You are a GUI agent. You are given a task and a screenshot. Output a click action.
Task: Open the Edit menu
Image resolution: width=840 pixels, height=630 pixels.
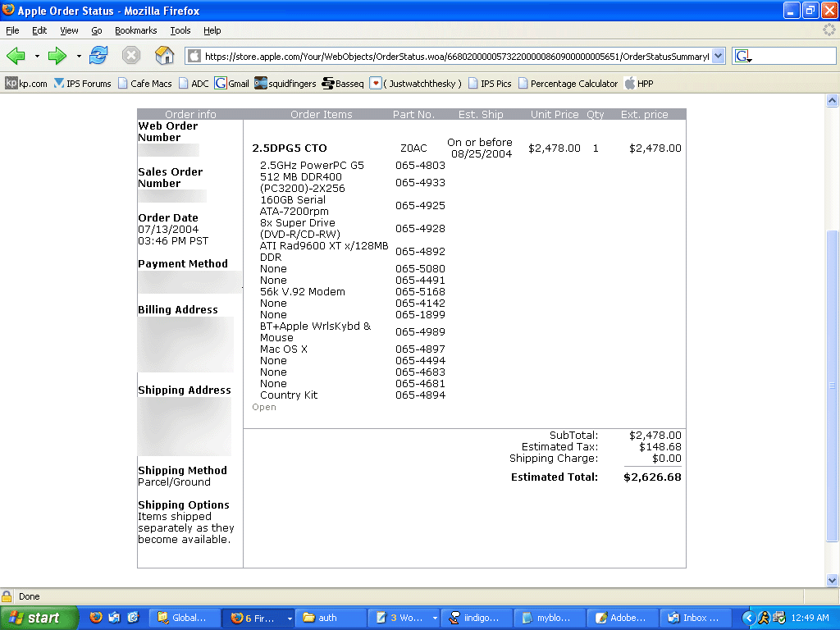(x=39, y=30)
